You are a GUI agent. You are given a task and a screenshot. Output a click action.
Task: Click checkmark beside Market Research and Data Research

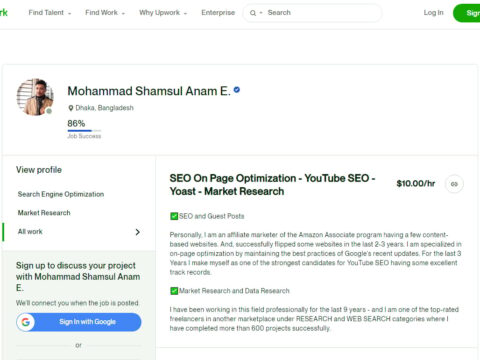tap(174, 291)
